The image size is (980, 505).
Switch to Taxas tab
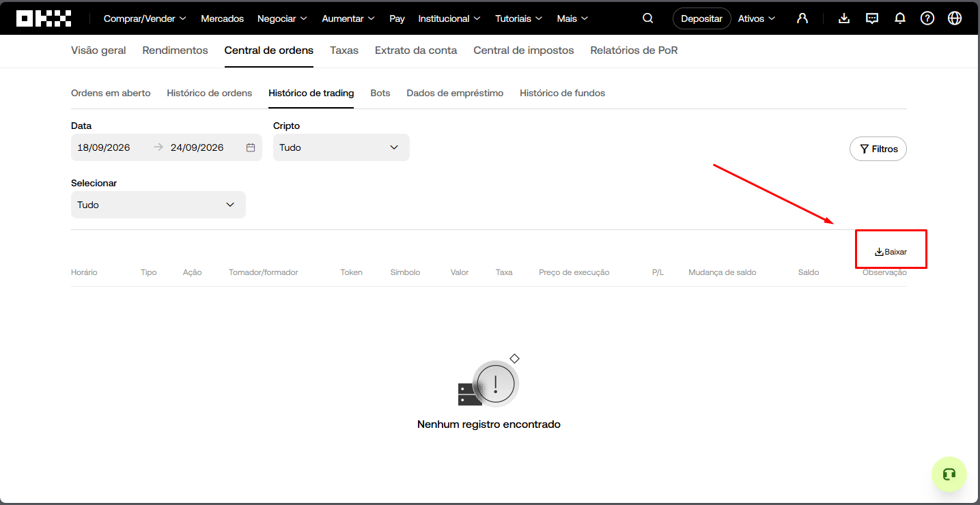pyautogui.click(x=344, y=50)
